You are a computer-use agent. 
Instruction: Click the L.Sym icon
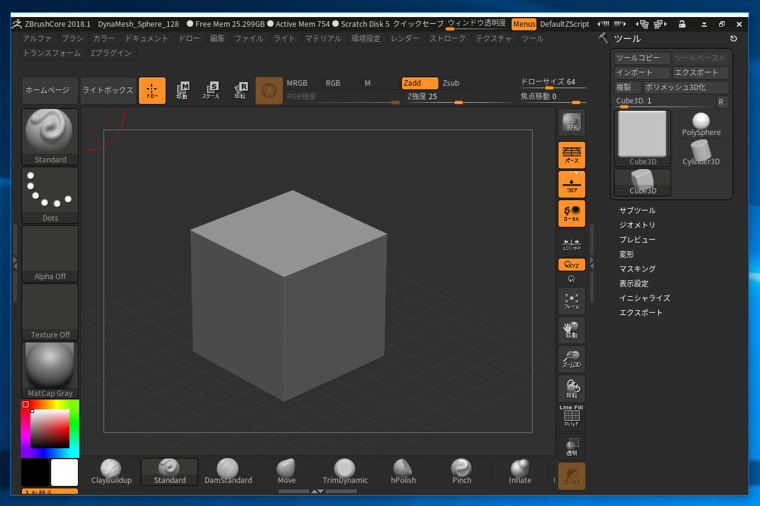[572, 243]
